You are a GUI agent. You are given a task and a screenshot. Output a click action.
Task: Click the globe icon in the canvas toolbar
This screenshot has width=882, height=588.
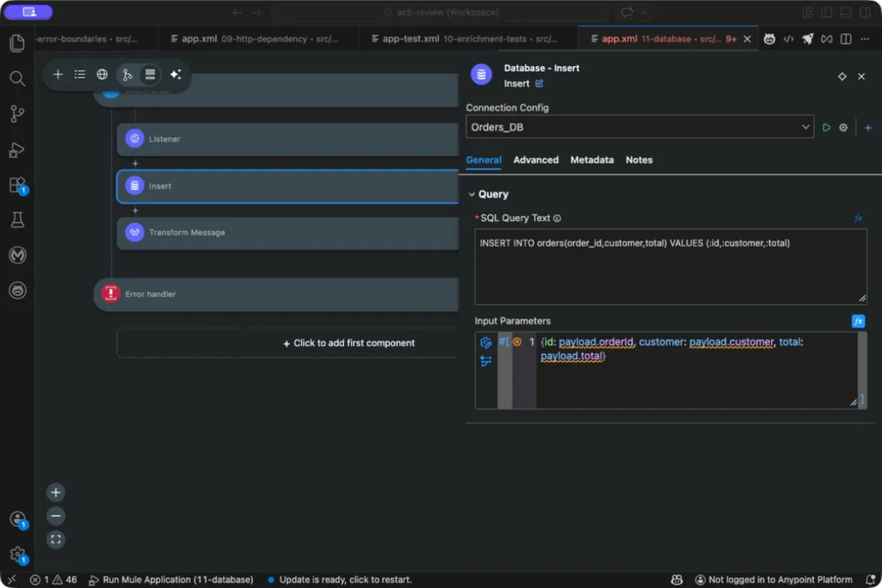[x=102, y=74]
